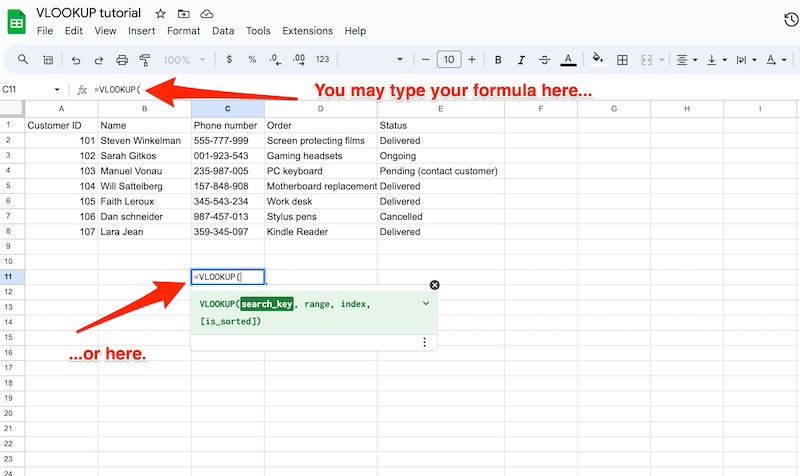The image size is (800, 476).
Task: Star the VLOOKUP tutorial document
Action: [x=160, y=14]
